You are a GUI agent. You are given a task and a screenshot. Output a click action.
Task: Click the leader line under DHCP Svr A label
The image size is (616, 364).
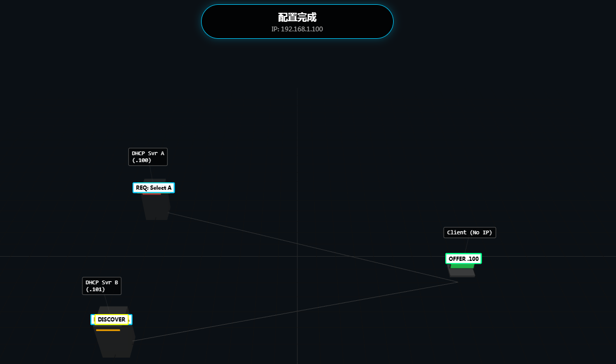pos(151,172)
